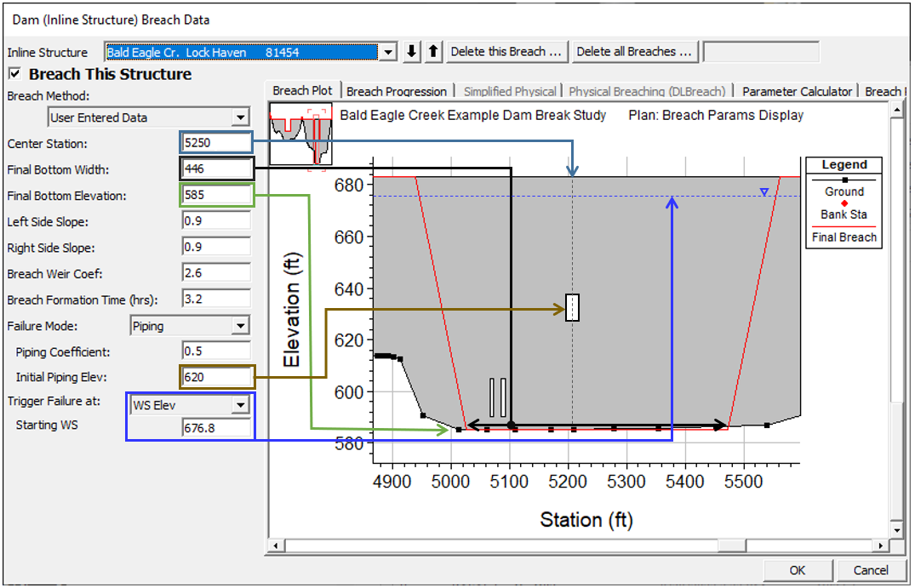Open the Failure Mode dropdown
Viewport: 915px width, 588px height.
[x=241, y=326]
